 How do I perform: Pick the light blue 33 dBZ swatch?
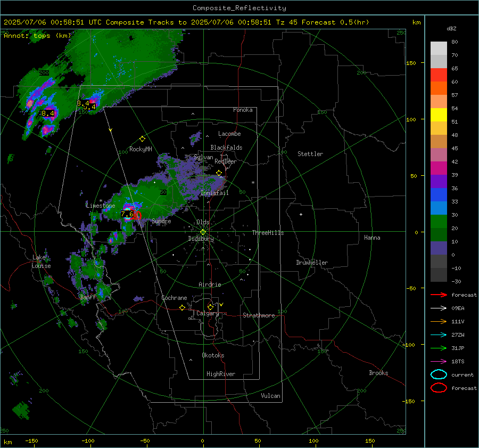[x=439, y=208]
